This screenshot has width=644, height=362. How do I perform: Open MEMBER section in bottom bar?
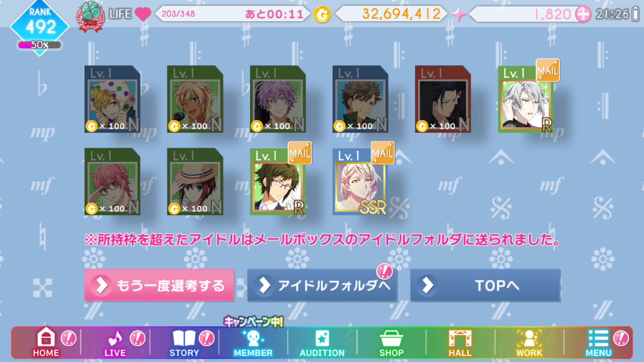pyautogui.click(x=253, y=343)
